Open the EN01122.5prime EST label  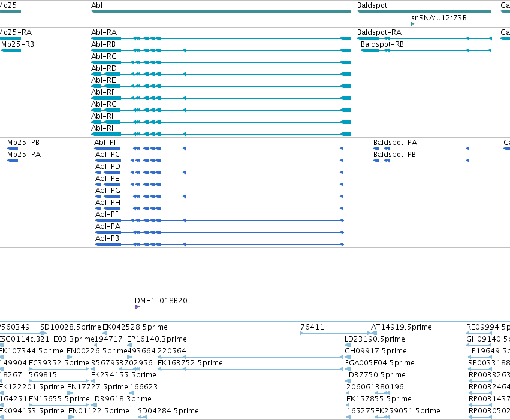[x=98, y=411]
